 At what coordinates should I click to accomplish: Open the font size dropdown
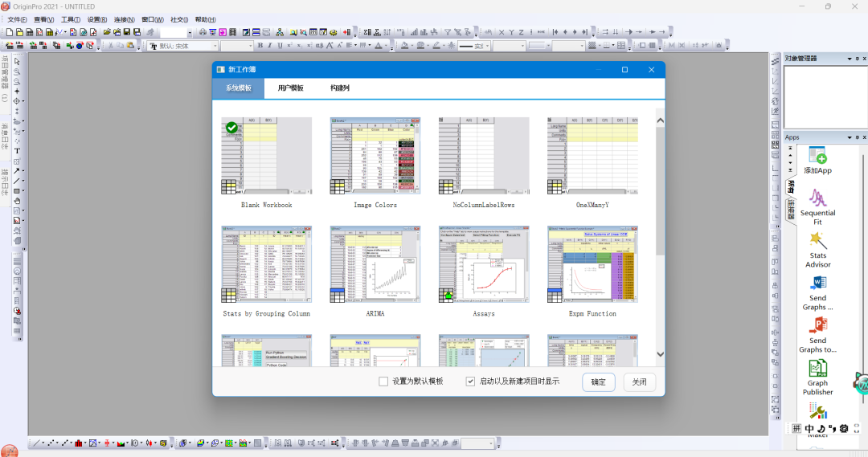(x=249, y=46)
